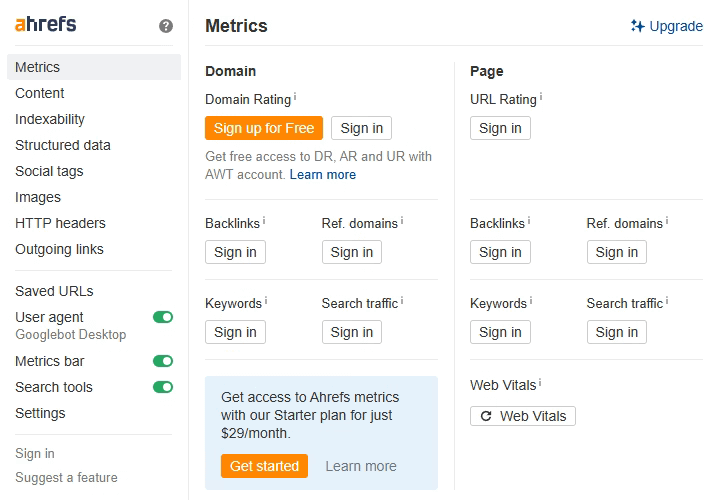Show info icon beside Page Ref. domains

(667, 221)
